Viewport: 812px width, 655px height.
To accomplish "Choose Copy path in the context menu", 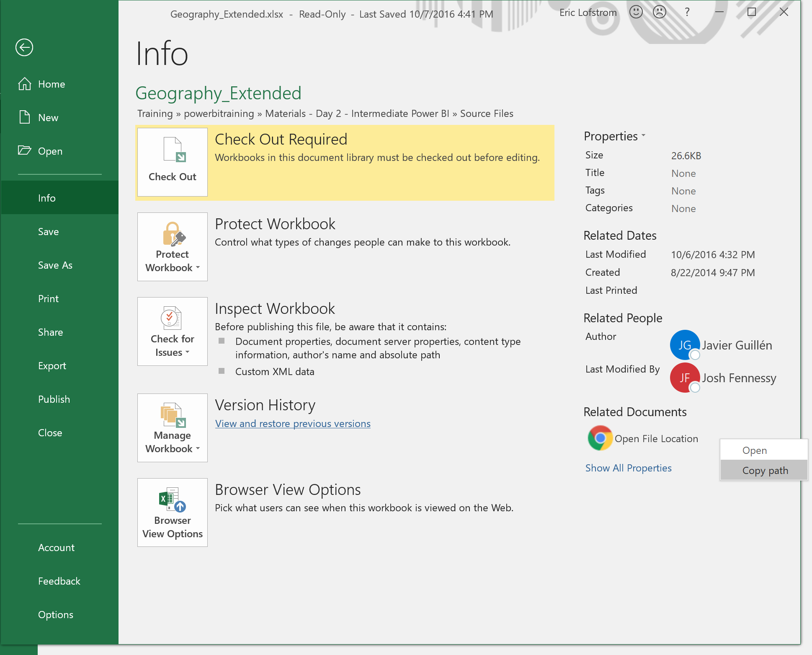I will click(x=764, y=470).
